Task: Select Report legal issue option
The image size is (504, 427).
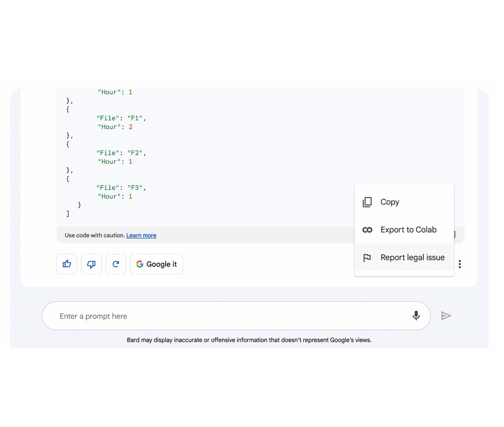Action: [412, 258]
